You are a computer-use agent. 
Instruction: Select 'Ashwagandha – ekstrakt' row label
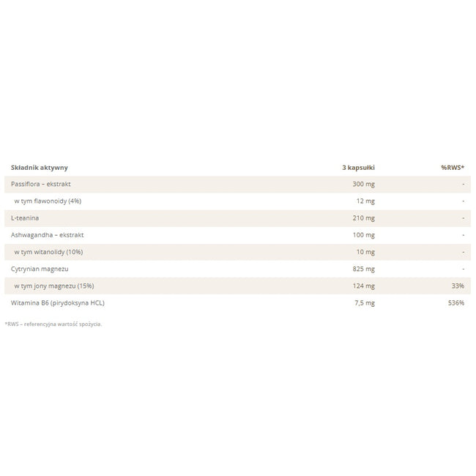pyautogui.click(x=48, y=235)
